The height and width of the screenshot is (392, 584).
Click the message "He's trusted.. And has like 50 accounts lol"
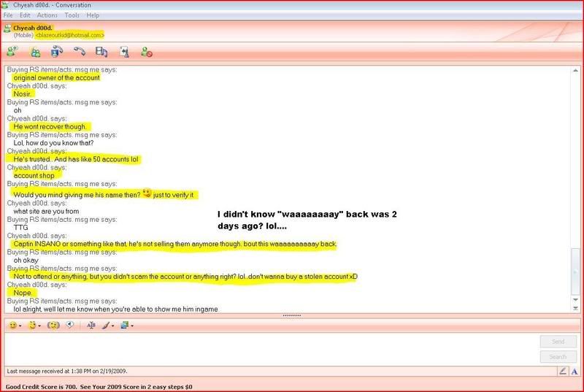[76, 159]
